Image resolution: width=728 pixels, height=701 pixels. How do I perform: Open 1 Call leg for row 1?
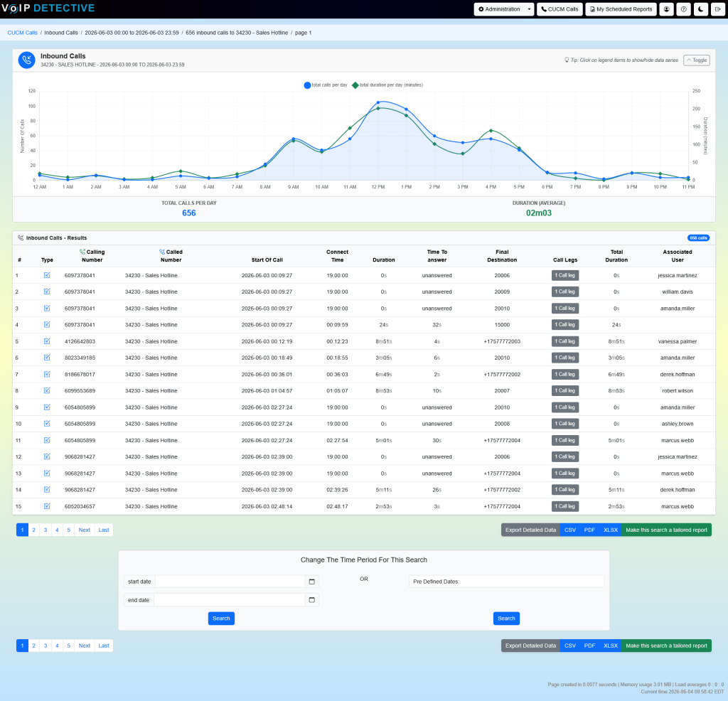[565, 275]
